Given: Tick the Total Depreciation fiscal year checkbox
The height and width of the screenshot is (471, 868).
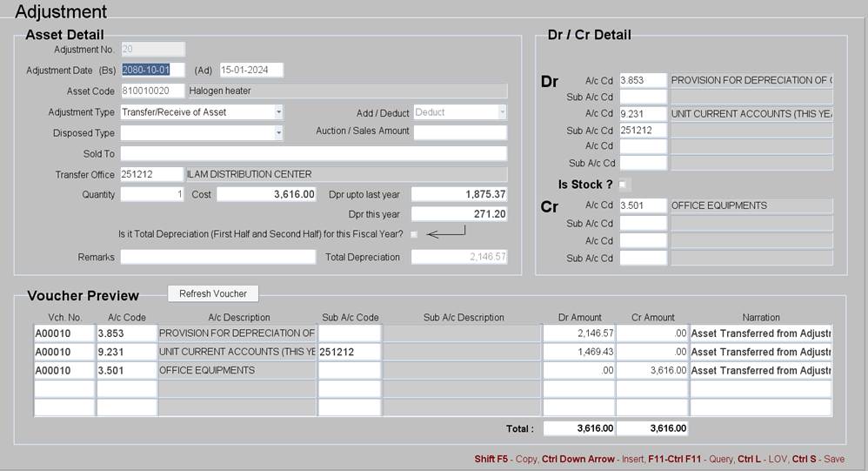Looking at the screenshot, I should [414, 234].
